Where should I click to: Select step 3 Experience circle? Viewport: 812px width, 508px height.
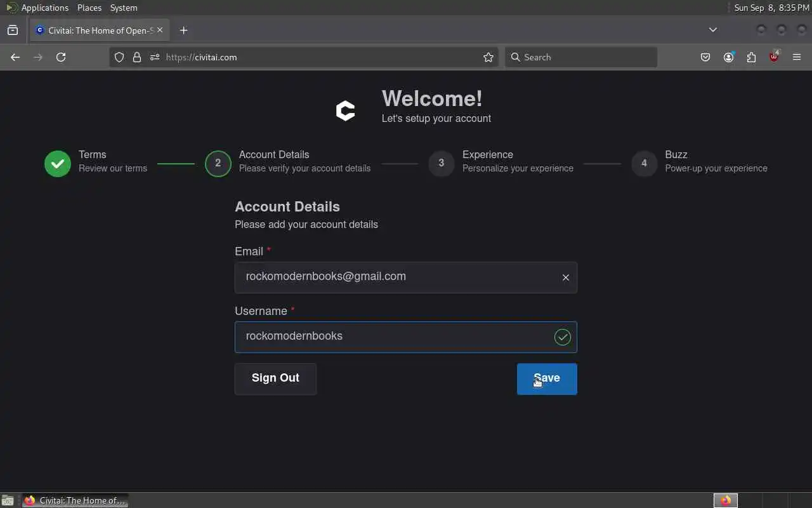pos(442,163)
